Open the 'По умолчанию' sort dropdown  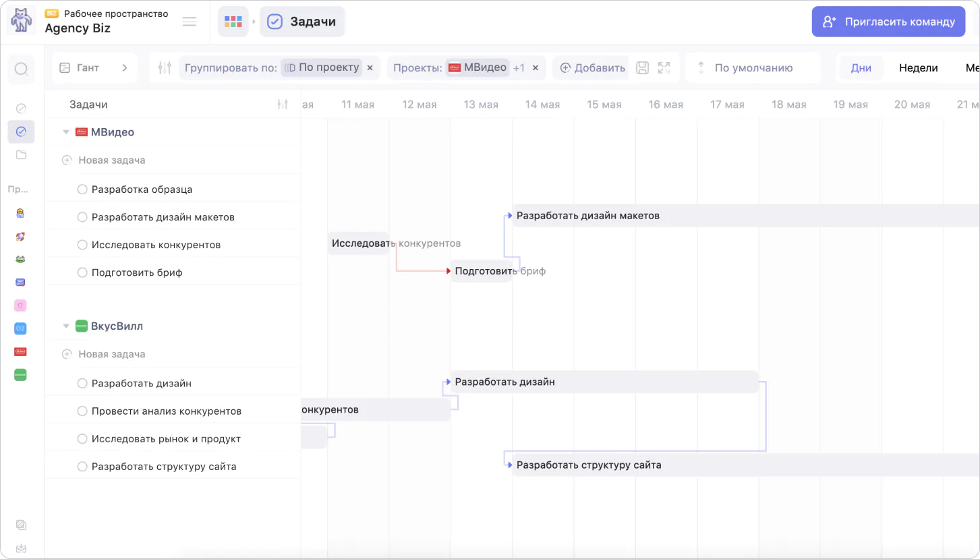pyautogui.click(x=753, y=68)
